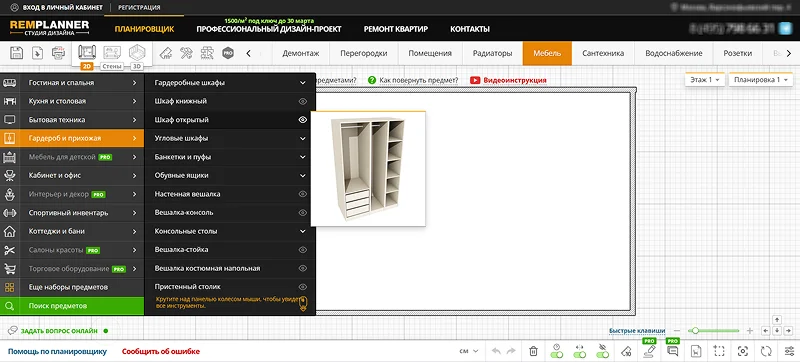Click the rotate refresh arrows icon
Image resolution: width=800 pixels, height=362 pixels.
(x=766, y=351)
